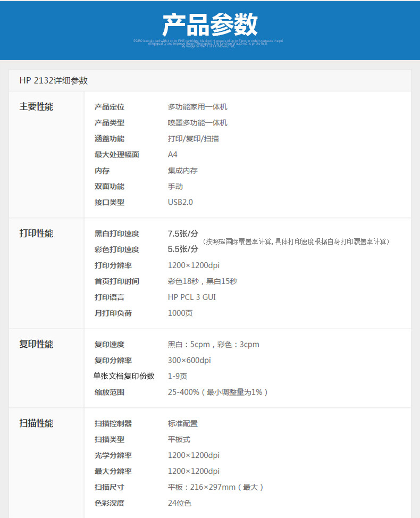Image resolution: width=420 pixels, height=518 pixels.
Task: Select the 产品定位 row label
Action: coord(110,107)
